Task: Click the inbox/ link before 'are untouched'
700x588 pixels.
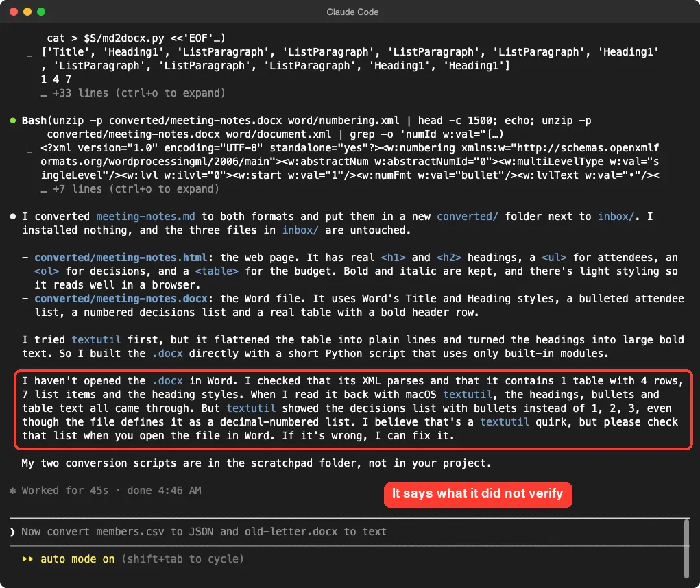Action: [300, 230]
